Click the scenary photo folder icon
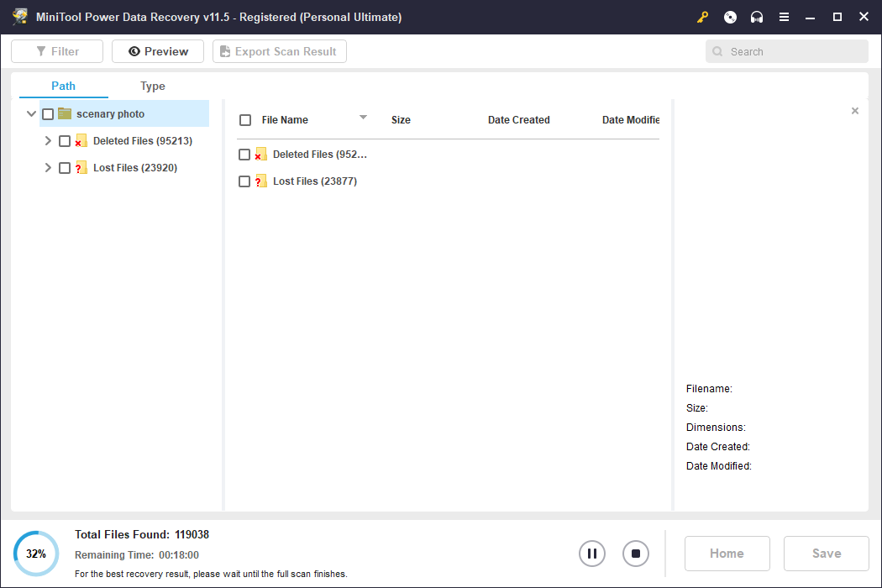This screenshot has width=882, height=588. coord(65,113)
